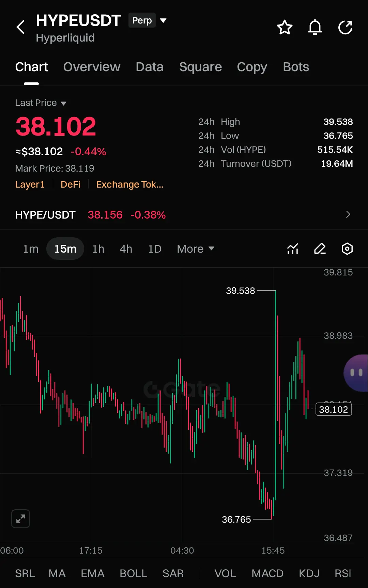
Task: Switch to the Chart tab
Action: coord(31,67)
